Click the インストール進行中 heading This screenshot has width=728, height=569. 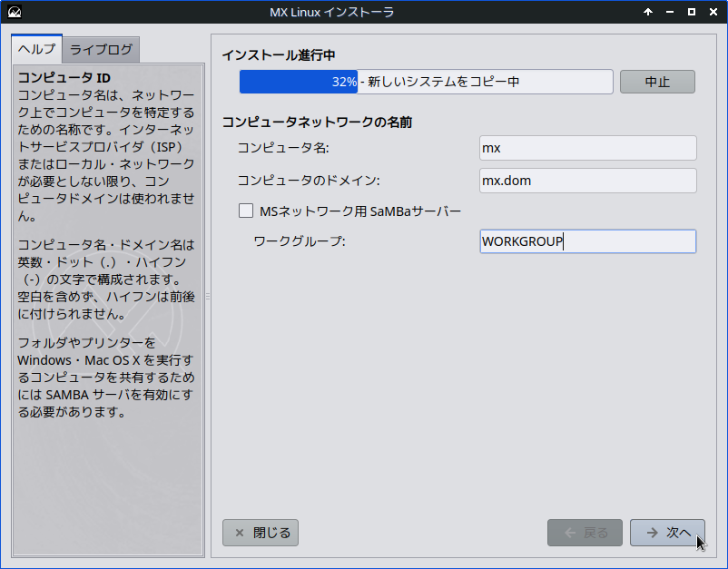coord(279,55)
